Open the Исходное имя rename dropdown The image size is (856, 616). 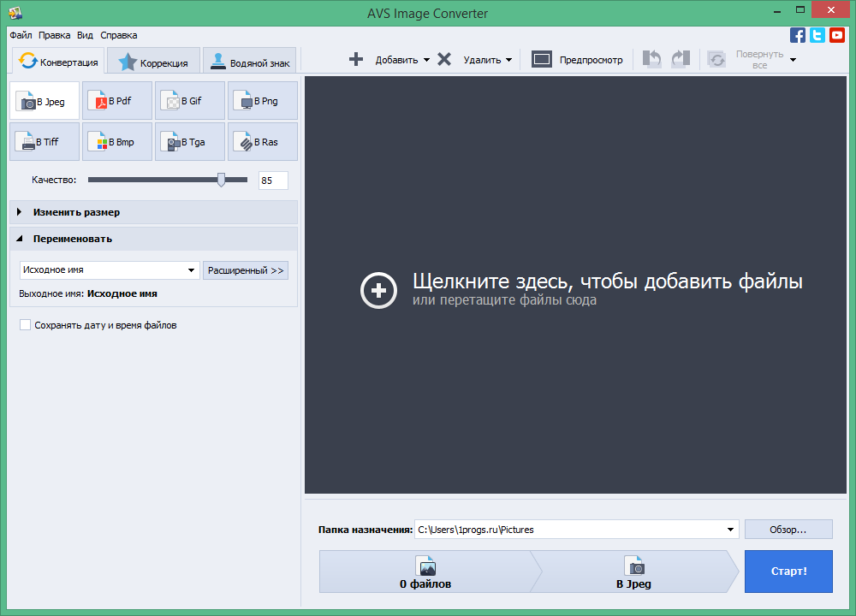click(109, 269)
